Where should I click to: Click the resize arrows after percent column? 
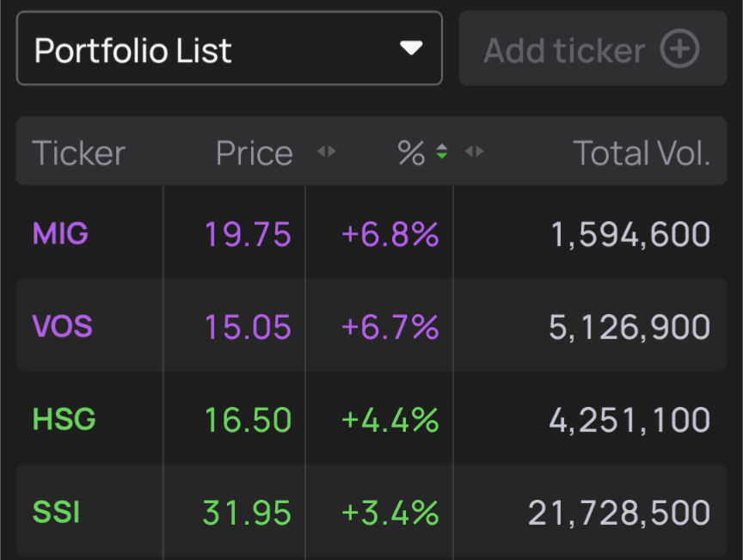click(474, 152)
